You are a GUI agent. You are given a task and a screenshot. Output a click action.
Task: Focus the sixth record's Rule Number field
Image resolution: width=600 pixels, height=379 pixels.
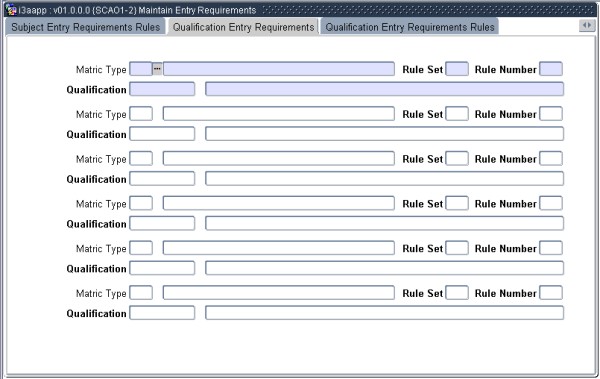pyautogui.click(x=551, y=293)
